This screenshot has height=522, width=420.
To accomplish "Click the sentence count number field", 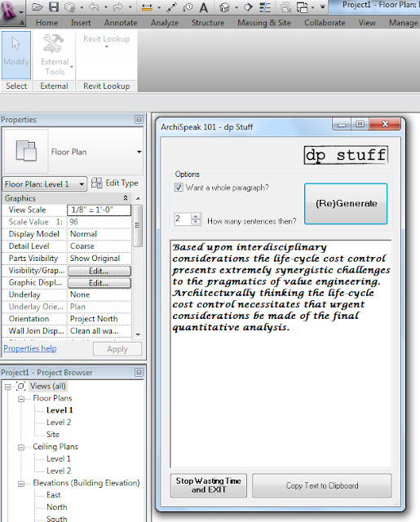I will (x=183, y=219).
